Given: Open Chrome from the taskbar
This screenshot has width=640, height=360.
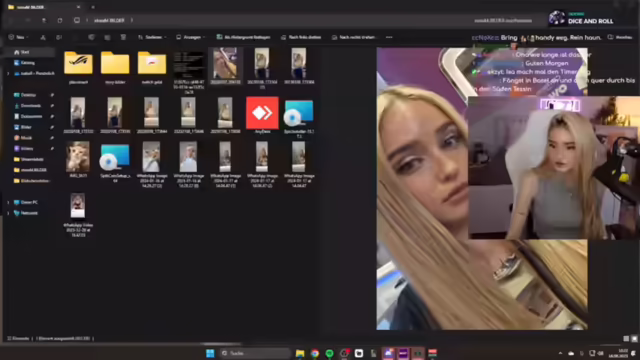Looking at the screenshot, I should tap(315, 353).
